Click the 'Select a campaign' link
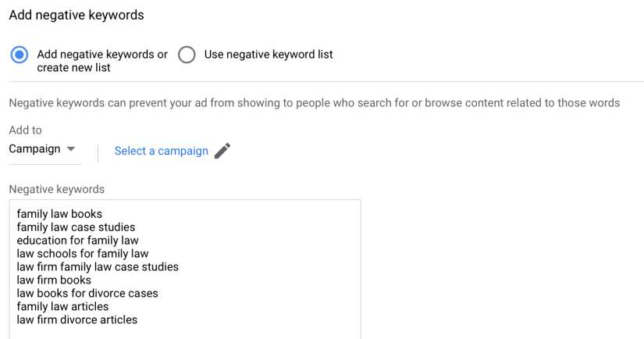 [162, 151]
